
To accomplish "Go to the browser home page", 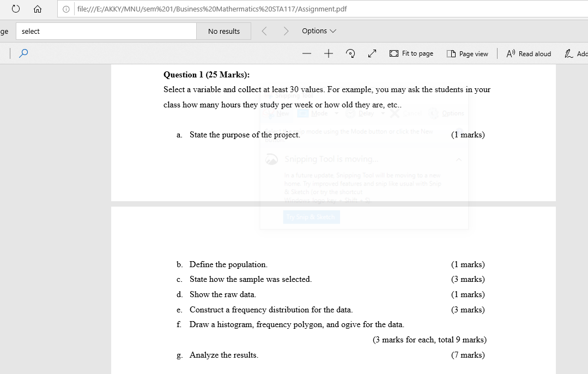I will [37, 9].
